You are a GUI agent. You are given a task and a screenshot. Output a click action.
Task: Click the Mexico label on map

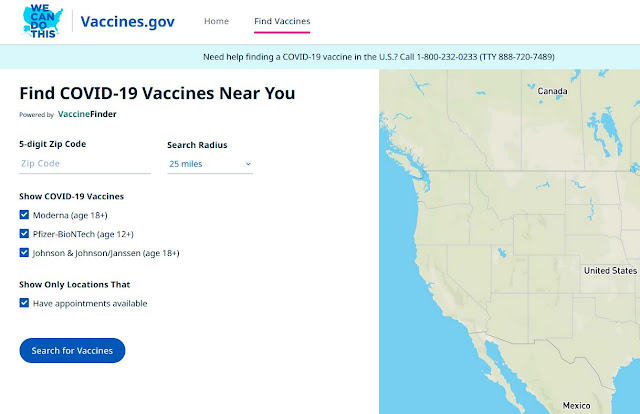tap(576, 406)
